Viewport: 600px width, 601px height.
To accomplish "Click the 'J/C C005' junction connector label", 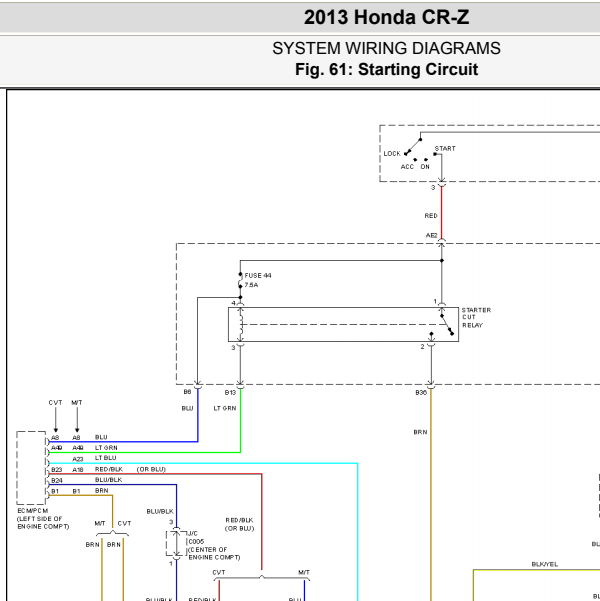I will pos(196,537).
